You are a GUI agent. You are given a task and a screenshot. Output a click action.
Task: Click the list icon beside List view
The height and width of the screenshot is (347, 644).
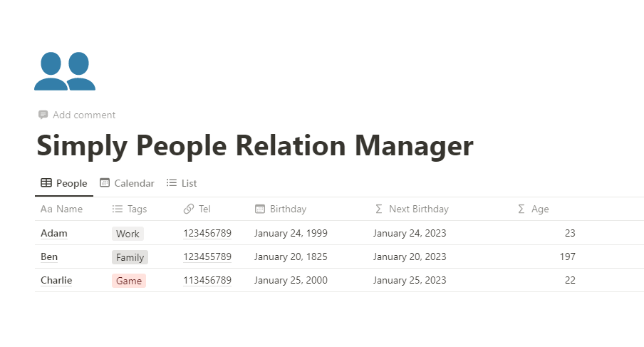point(172,183)
